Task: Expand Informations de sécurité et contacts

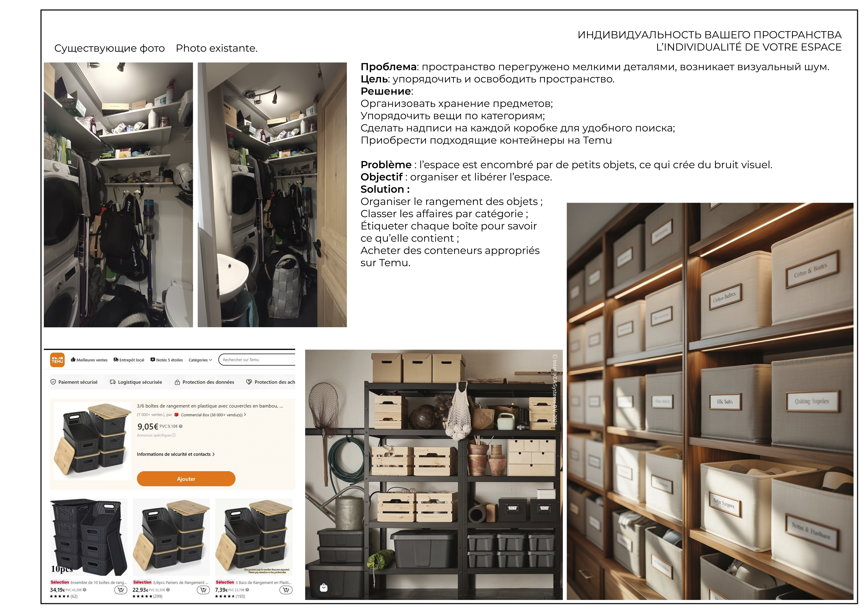Action: point(176,454)
